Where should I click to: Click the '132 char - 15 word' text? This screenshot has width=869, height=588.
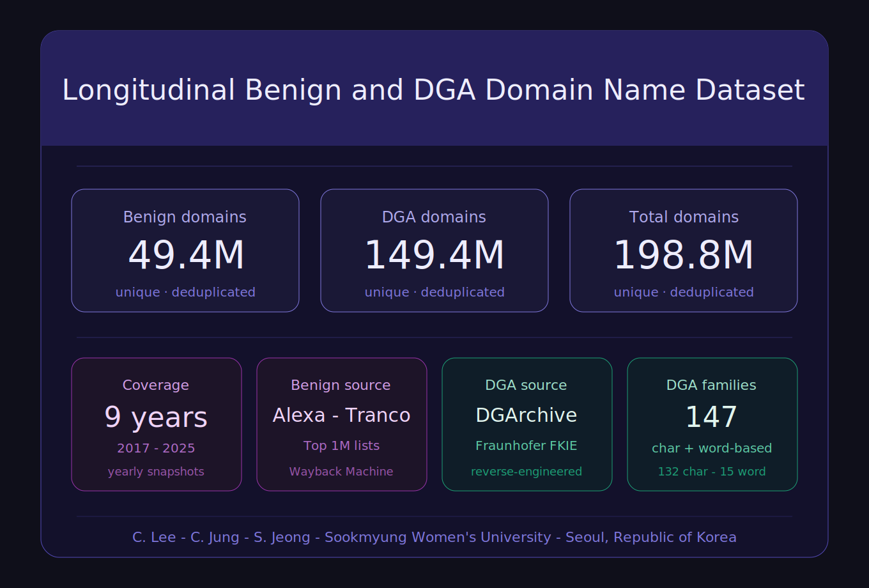coord(712,472)
